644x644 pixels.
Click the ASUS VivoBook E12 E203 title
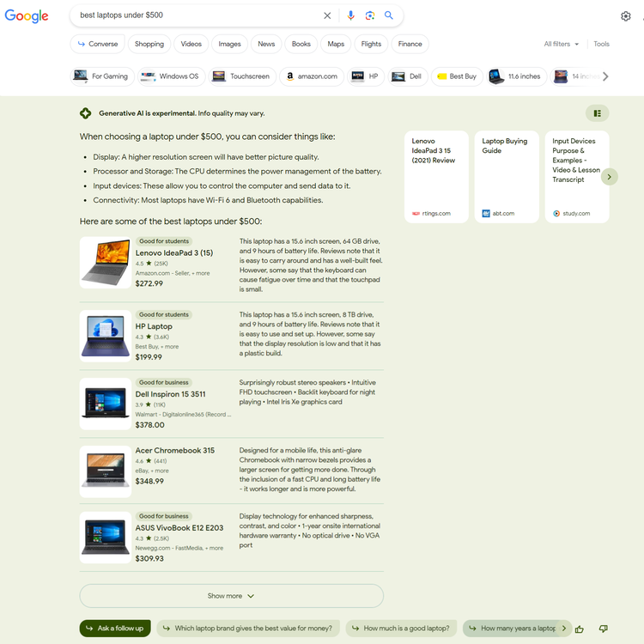coord(179,528)
